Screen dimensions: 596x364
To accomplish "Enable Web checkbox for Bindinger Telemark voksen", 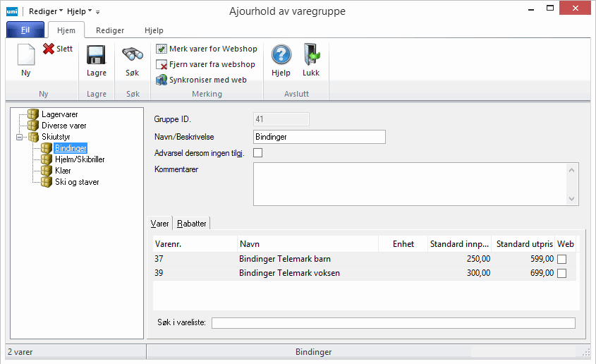I will pos(562,273).
